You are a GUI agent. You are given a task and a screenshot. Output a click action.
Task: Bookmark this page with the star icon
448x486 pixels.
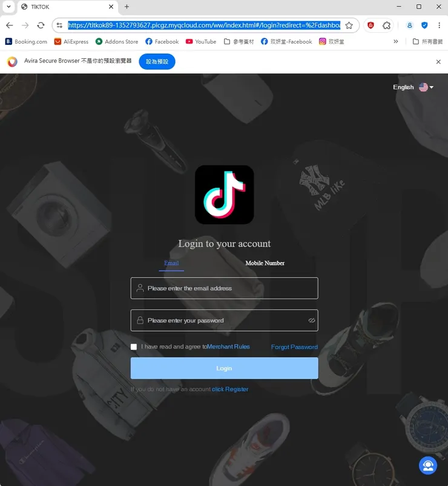coord(349,25)
